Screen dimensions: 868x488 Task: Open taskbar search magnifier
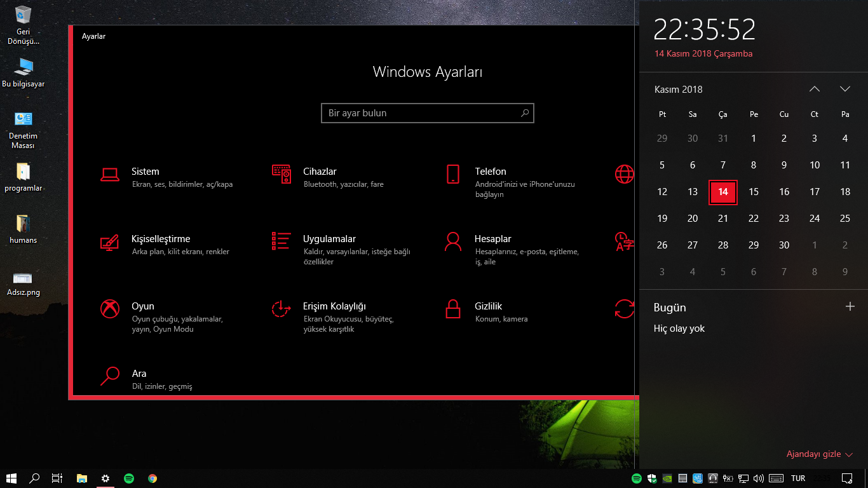coord(35,478)
